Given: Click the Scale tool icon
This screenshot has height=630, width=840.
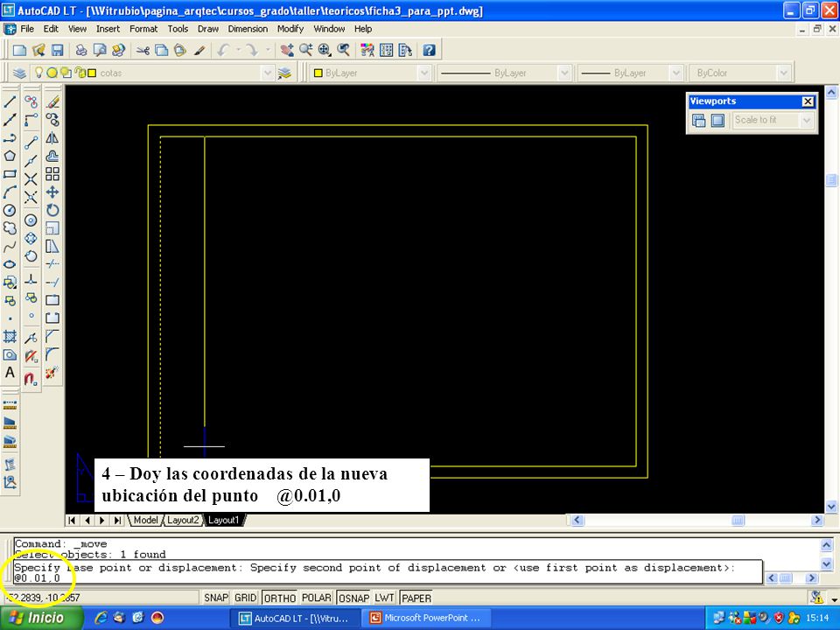Looking at the screenshot, I should 52,228.
